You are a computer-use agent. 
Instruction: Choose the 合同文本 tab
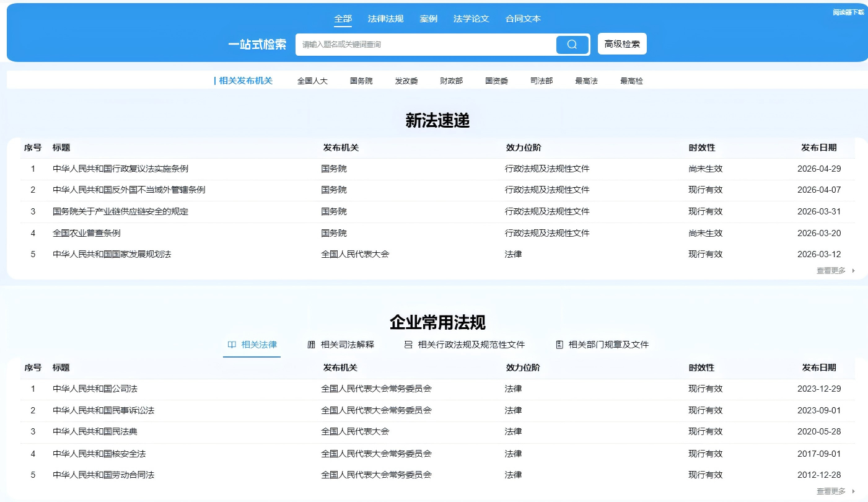point(523,19)
